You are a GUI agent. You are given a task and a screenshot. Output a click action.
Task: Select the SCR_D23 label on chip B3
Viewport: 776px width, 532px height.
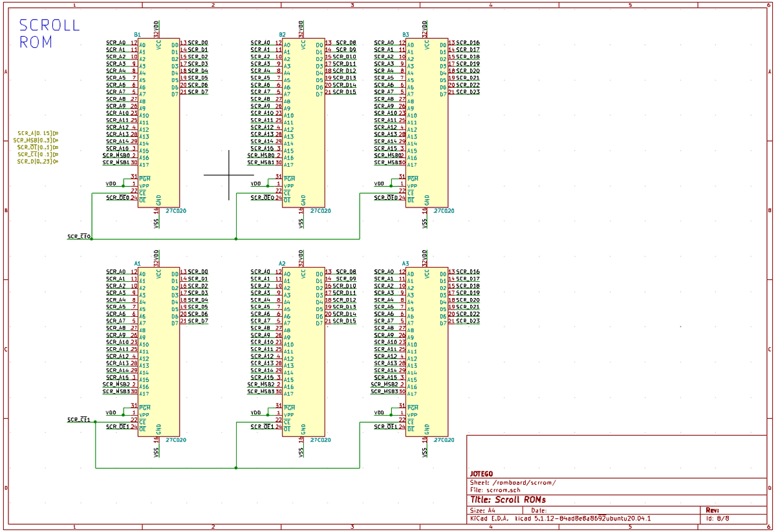point(468,92)
